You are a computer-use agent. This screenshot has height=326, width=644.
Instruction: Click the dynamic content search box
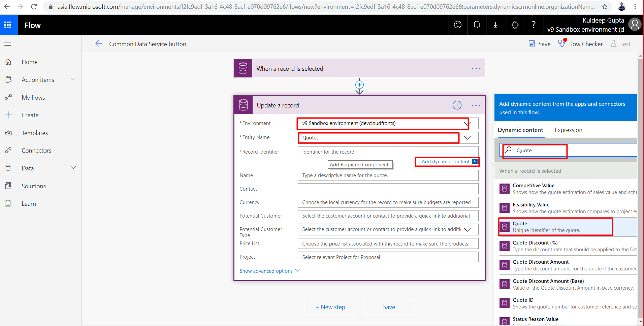[569, 150]
